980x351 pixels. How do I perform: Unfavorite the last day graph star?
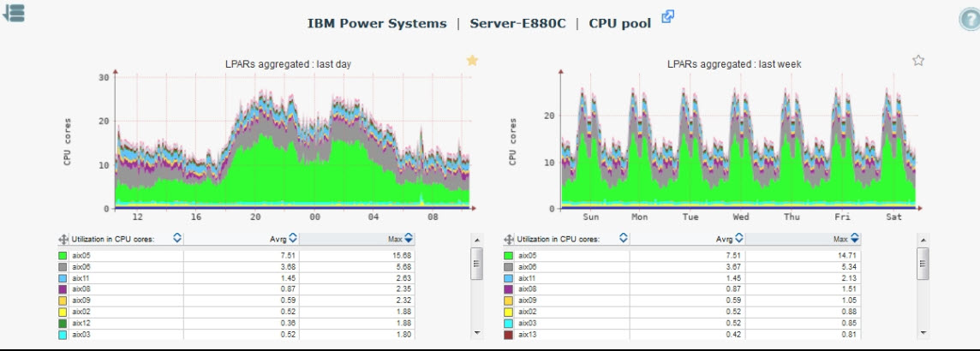[x=472, y=60]
